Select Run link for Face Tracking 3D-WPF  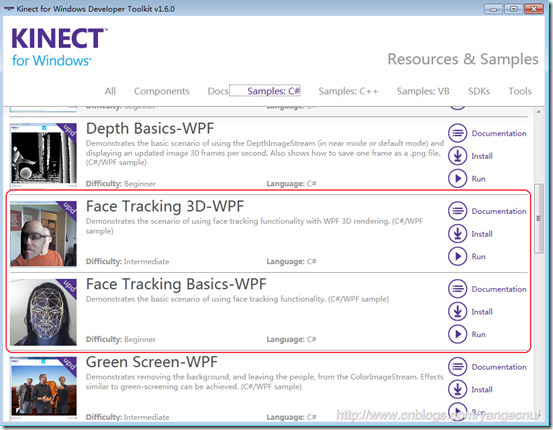tap(479, 257)
